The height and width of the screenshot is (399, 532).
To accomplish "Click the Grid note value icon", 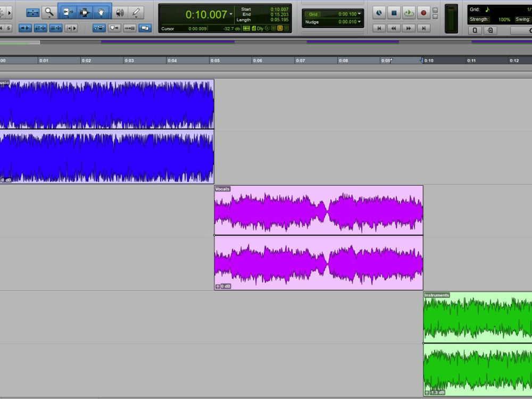I will pyautogui.click(x=487, y=10).
